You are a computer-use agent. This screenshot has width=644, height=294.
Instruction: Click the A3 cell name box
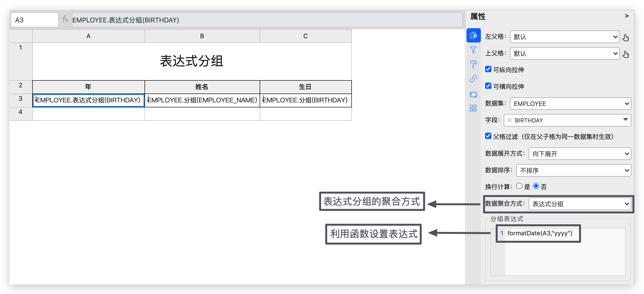point(34,20)
